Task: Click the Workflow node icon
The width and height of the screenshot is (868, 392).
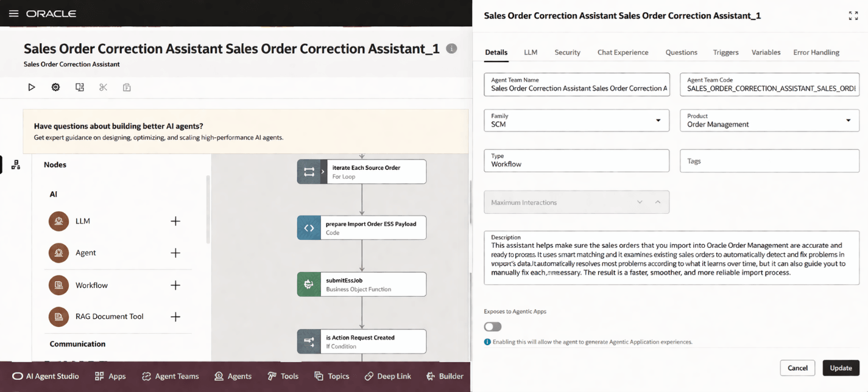Action: pyautogui.click(x=58, y=285)
